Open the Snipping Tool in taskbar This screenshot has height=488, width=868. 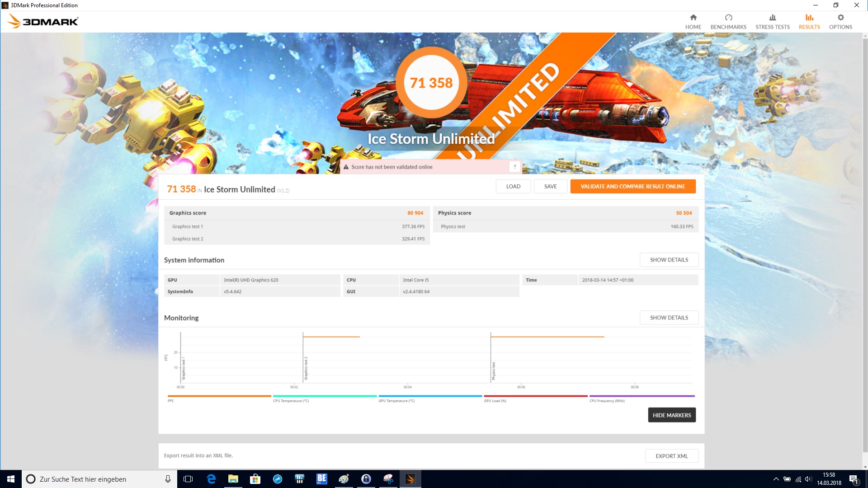[x=388, y=479]
